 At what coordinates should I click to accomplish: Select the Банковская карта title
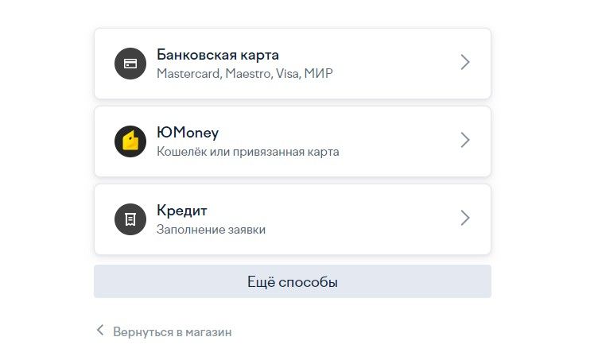(218, 55)
